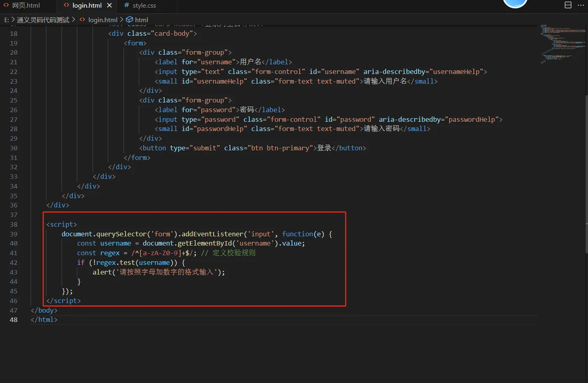
Task: Click the minimap code overview
Action: click(563, 44)
